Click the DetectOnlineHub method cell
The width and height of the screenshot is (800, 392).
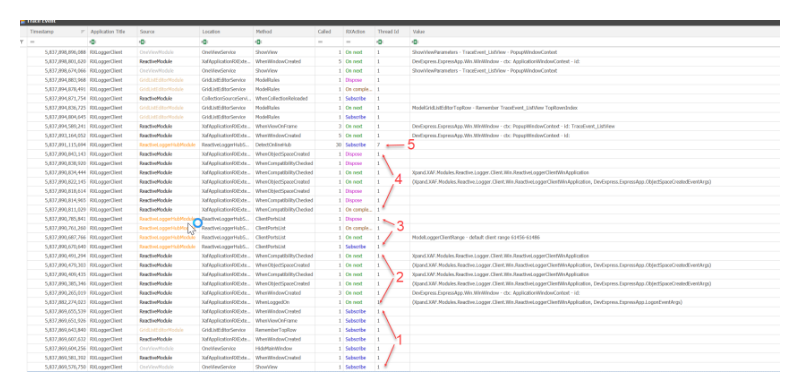[284, 144]
